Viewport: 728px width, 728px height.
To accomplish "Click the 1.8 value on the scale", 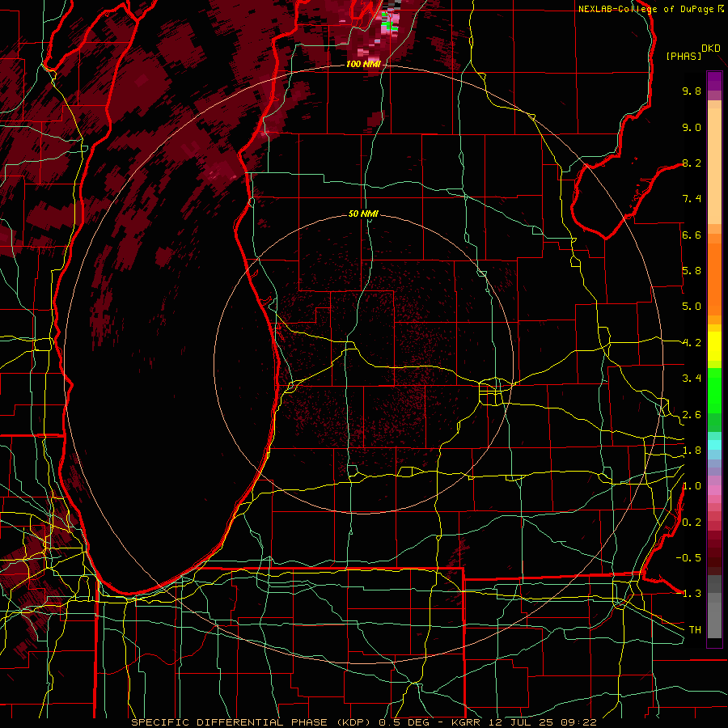I will pos(692,451).
